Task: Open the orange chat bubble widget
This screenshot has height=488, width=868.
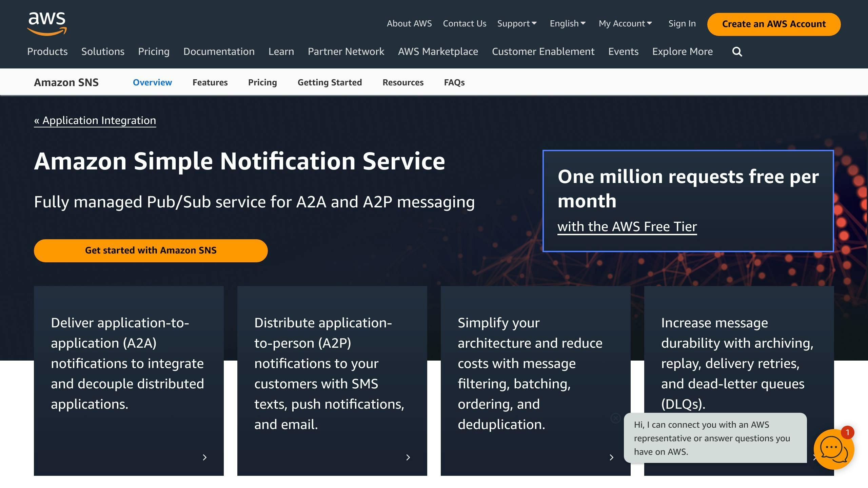Action: 834,449
